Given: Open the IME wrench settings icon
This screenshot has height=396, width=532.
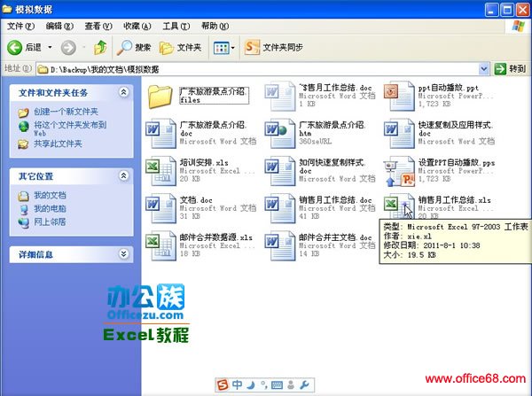Looking at the screenshot, I should click(304, 384).
